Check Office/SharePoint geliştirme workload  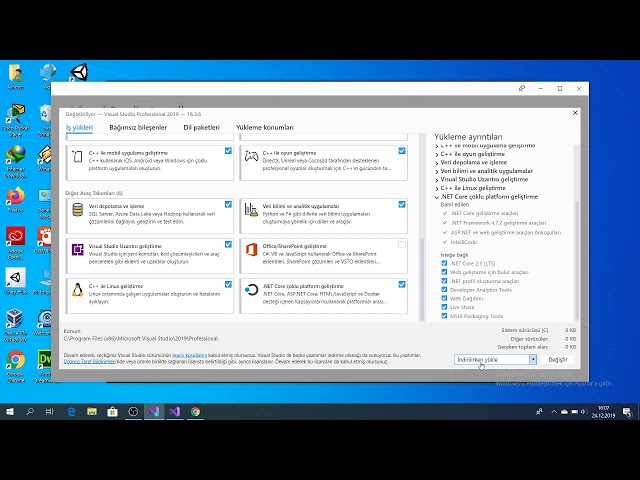pos(402,244)
